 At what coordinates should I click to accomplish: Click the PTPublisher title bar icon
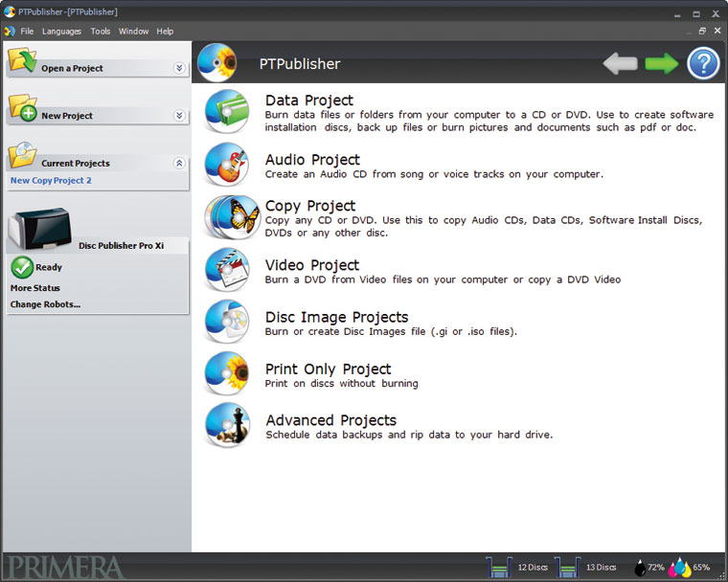click(9, 11)
